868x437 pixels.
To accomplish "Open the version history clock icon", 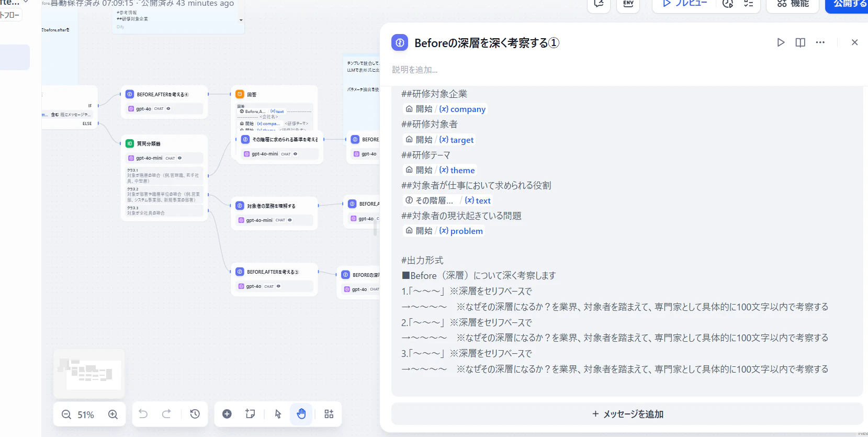I will pos(195,414).
